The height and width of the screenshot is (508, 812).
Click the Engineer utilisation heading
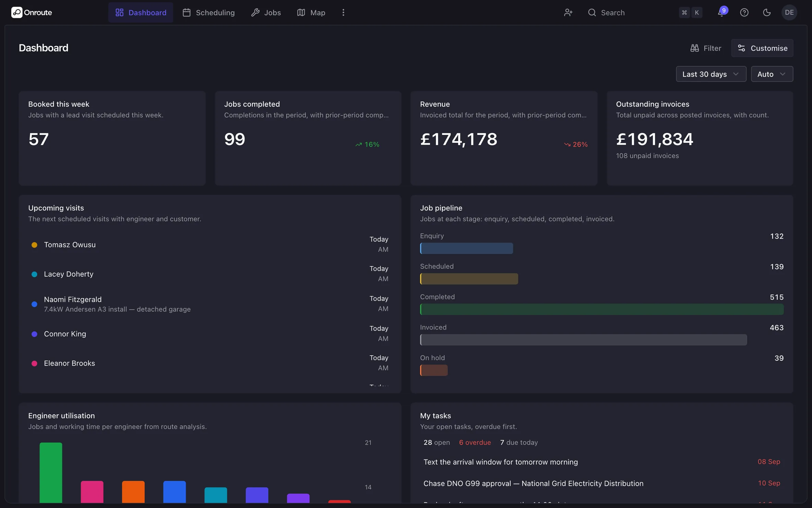(61, 416)
